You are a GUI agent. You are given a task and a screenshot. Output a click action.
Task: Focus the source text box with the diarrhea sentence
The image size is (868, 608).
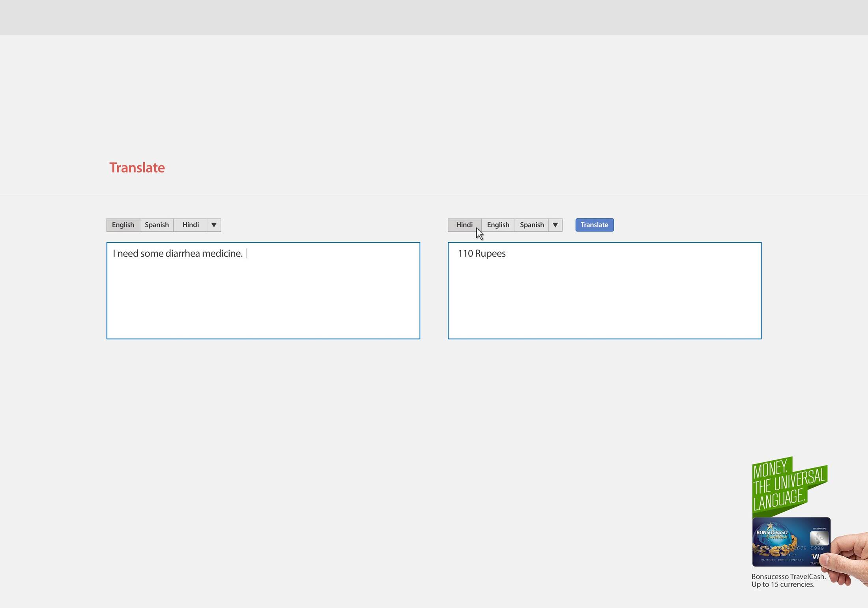(263, 291)
